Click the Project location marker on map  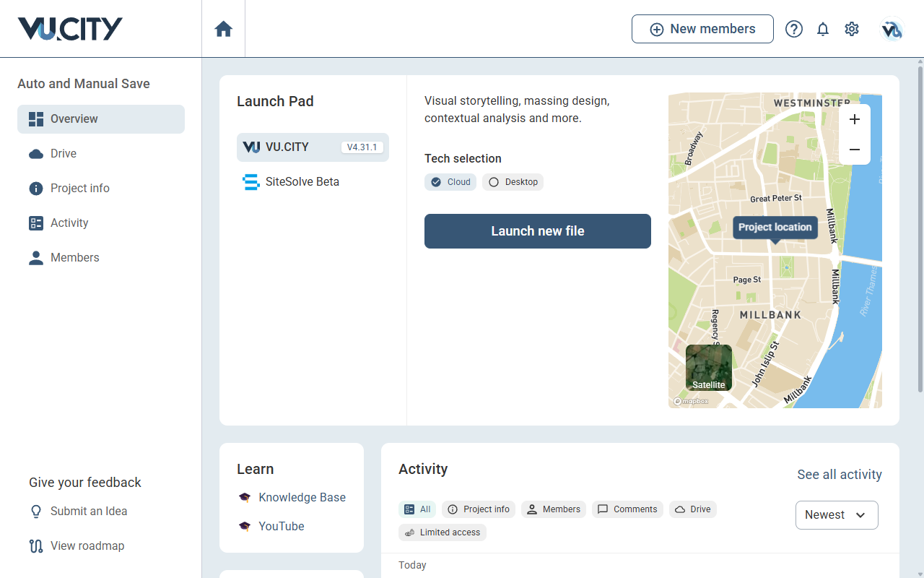[775, 228]
